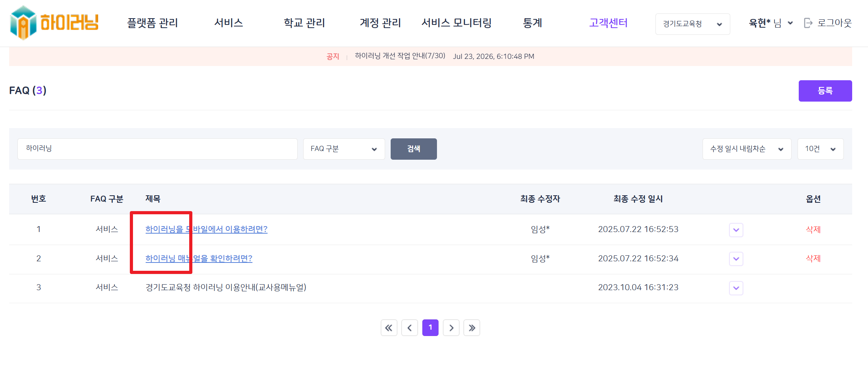Click the 최종 수정 일시 column header
The width and height of the screenshot is (868, 387).
pyautogui.click(x=638, y=199)
